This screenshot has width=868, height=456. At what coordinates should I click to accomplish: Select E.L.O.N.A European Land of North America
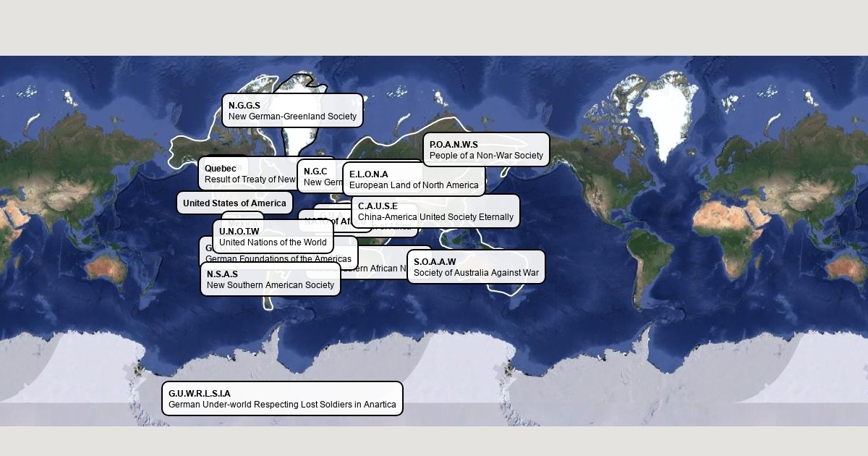[414, 180]
